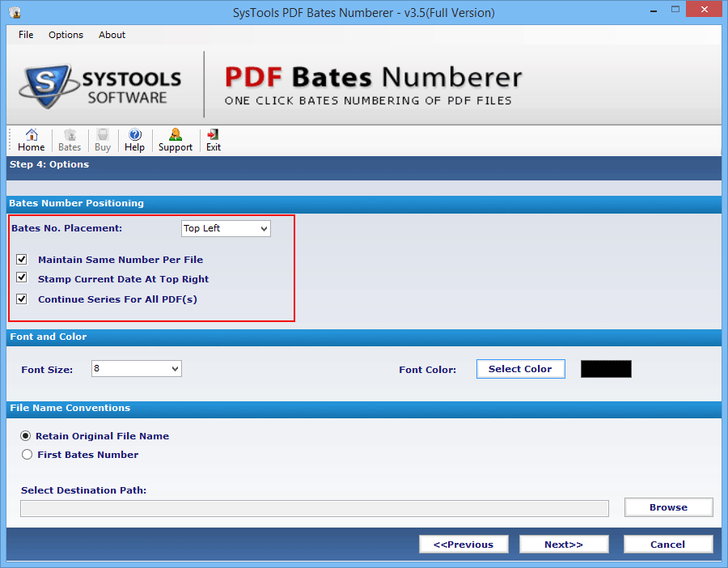728x568 pixels.
Task: Select First Bates Number option
Action: [x=27, y=454]
